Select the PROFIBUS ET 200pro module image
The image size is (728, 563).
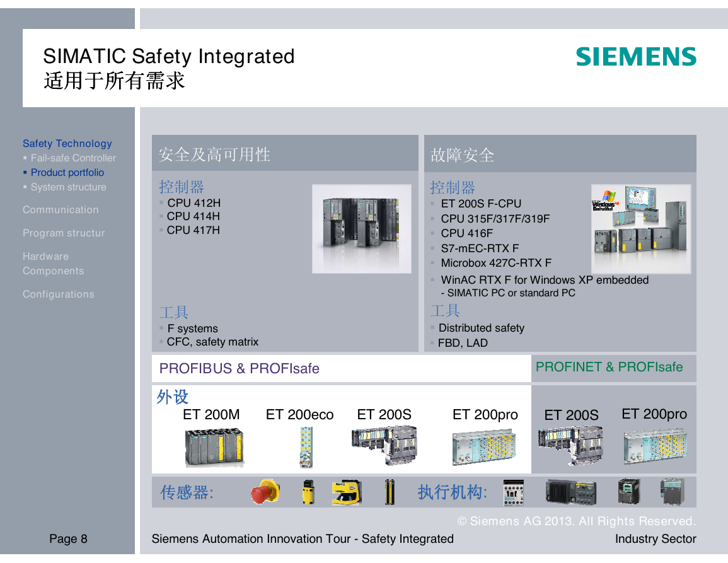(x=484, y=448)
